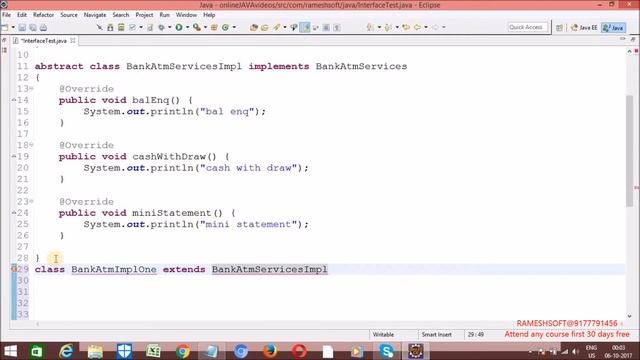The width and height of the screenshot is (640, 360).
Task: Open the Help menu
Action: click(x=209, y=15)
